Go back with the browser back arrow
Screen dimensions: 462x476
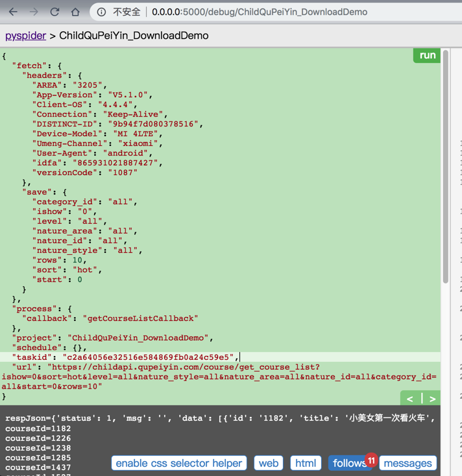[x=13, y=12]
